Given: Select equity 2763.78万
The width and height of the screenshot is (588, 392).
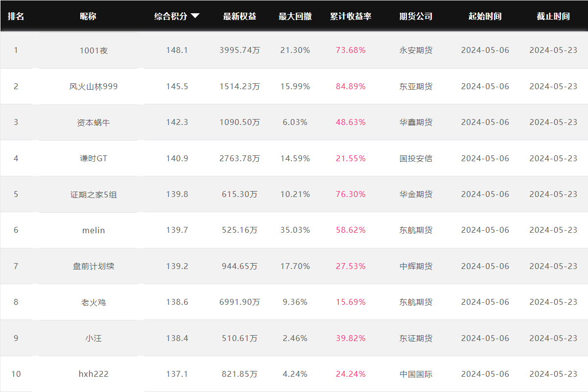Looking at the screenshot, I should [239, 158].
